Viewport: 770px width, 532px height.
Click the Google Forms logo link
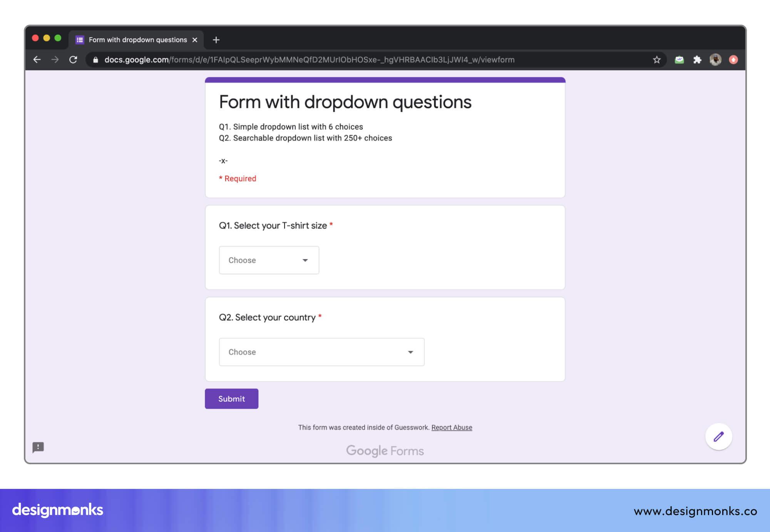click(x=385, y=451)
